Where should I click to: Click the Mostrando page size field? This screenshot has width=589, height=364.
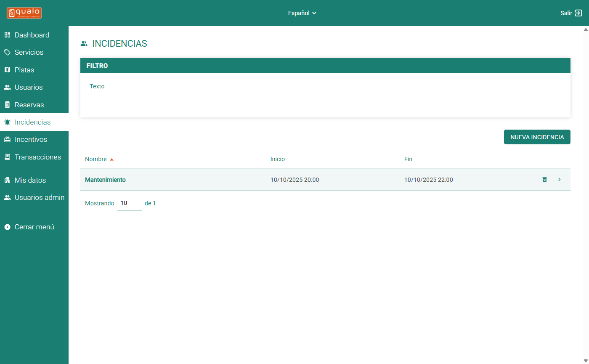coord(129,203)
